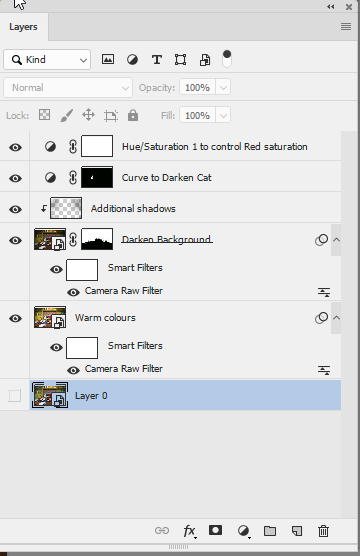
Task: Toggle layer filtering on/off switch
Action: (x=227, y=59)
